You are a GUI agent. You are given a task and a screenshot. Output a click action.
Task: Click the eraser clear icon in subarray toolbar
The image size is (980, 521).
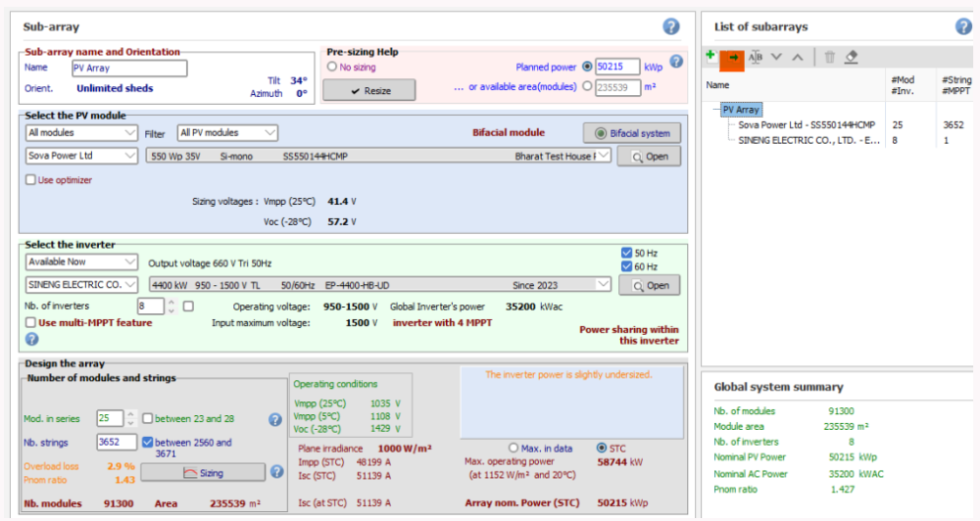(851, 58)
